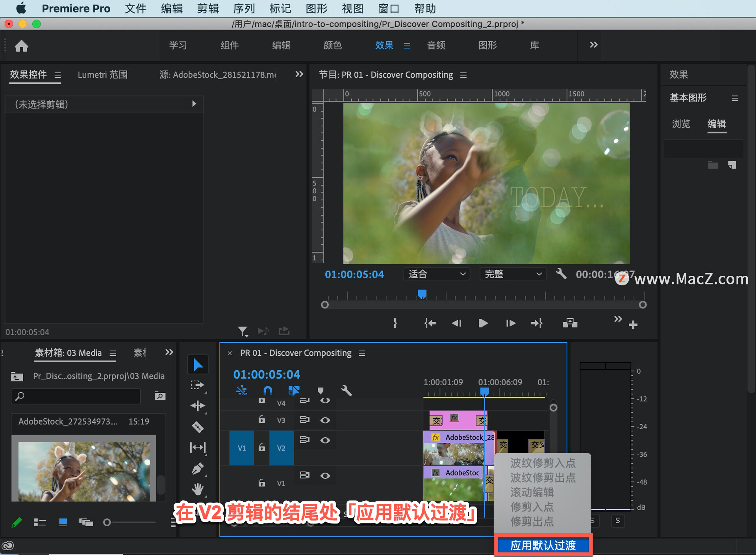Play the program monitor
The width and height of the screenshot is (756, 557).
483,323
